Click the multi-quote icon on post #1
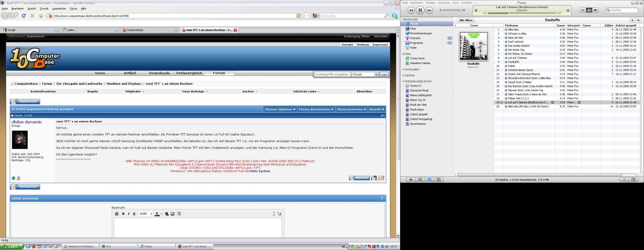Screen dimensions: 644x250 [374, 178]
